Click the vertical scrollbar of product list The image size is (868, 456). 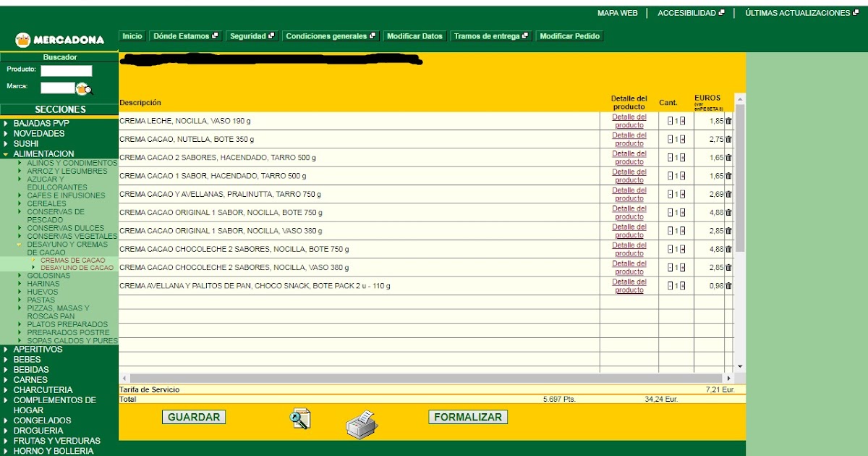(740, 177)
